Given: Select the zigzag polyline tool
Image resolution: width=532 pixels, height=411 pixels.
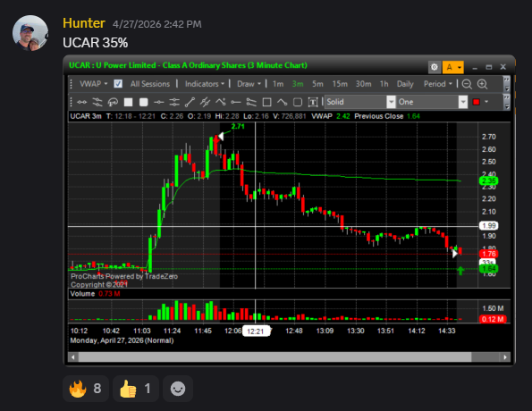Looking at the screenshot, I should click(x=221, y=102).
